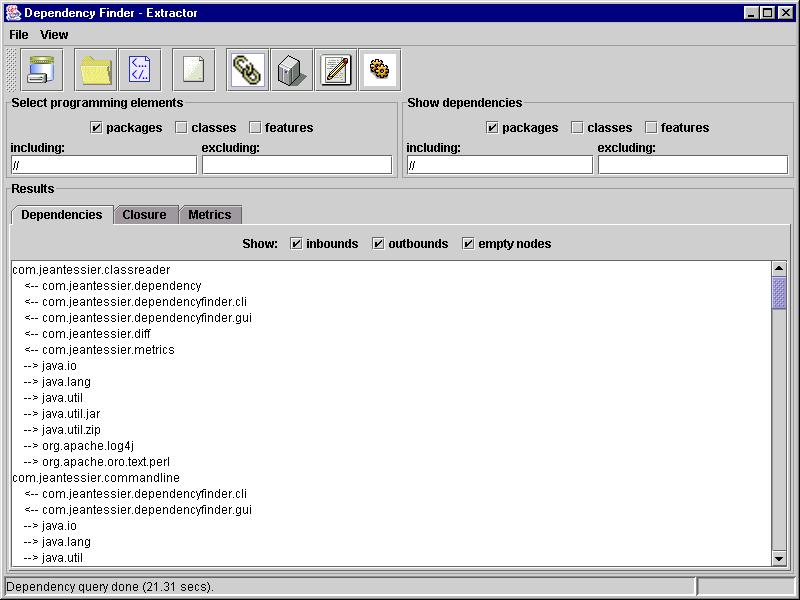Click the results scrollbar up arrow
The height and width of the screenshot is (600, 800).
779,268
